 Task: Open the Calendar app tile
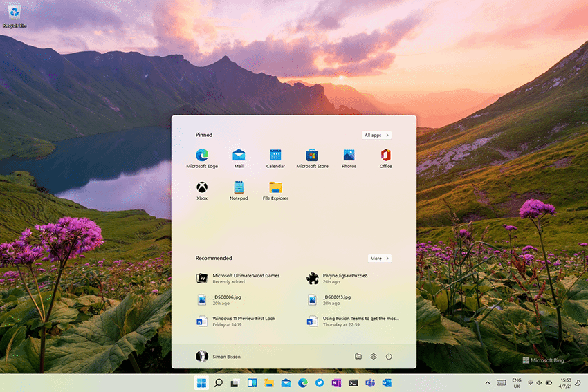tap(275, 156)
